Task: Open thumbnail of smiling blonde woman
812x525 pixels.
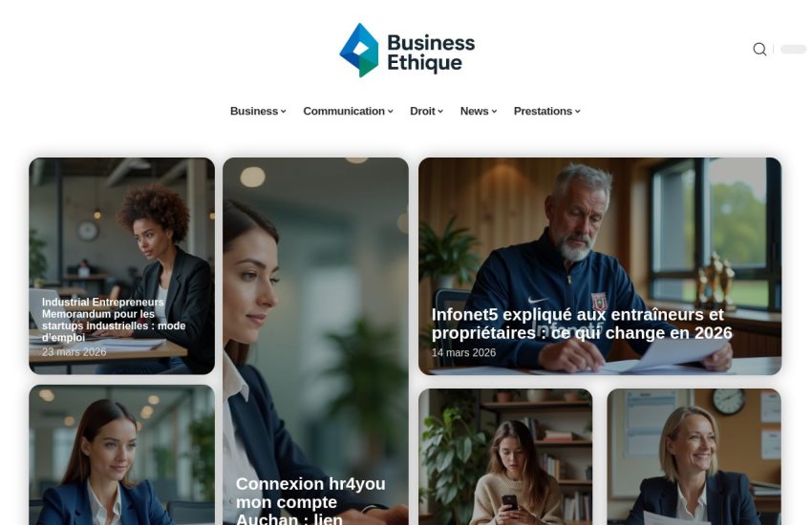Action: click(x=694, y=456)
